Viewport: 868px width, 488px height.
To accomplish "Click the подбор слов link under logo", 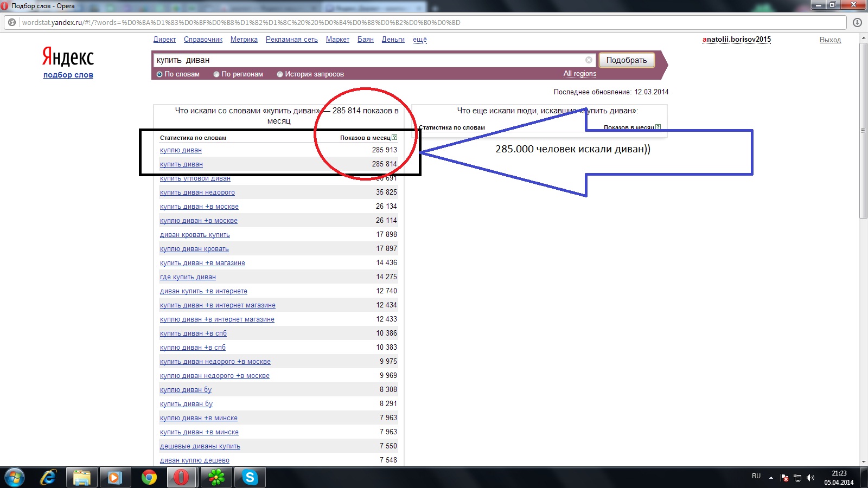I will pos(68,75).
